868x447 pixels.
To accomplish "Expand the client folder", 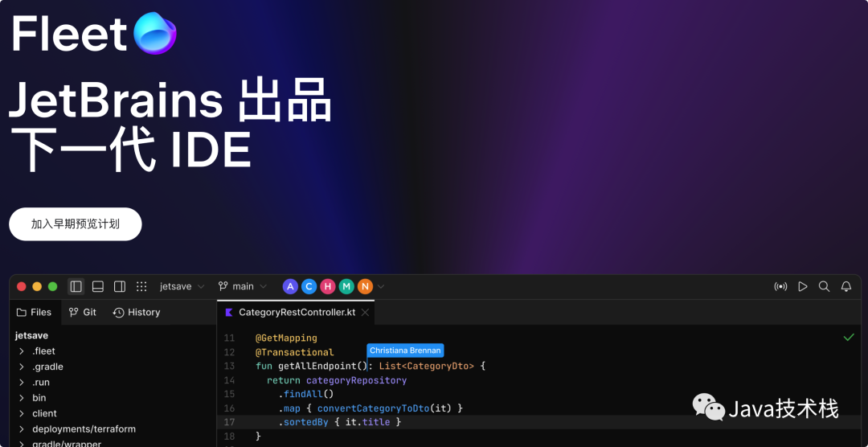I will coord(21,413).
